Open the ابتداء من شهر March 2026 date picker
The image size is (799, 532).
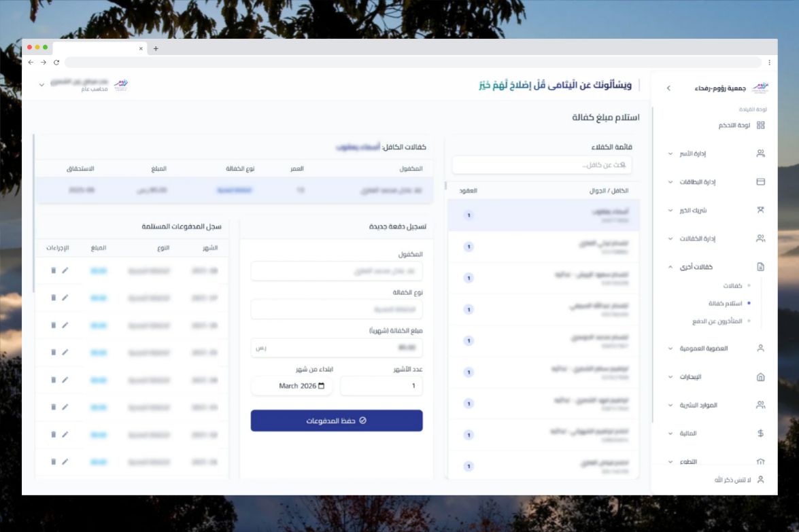[292, 386]
